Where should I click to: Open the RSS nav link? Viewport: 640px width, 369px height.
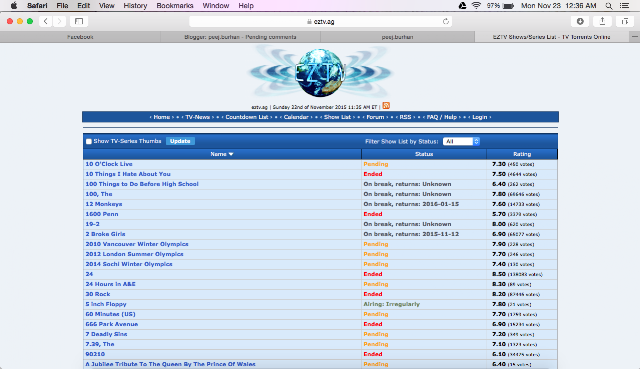click(x=405, y=117)
